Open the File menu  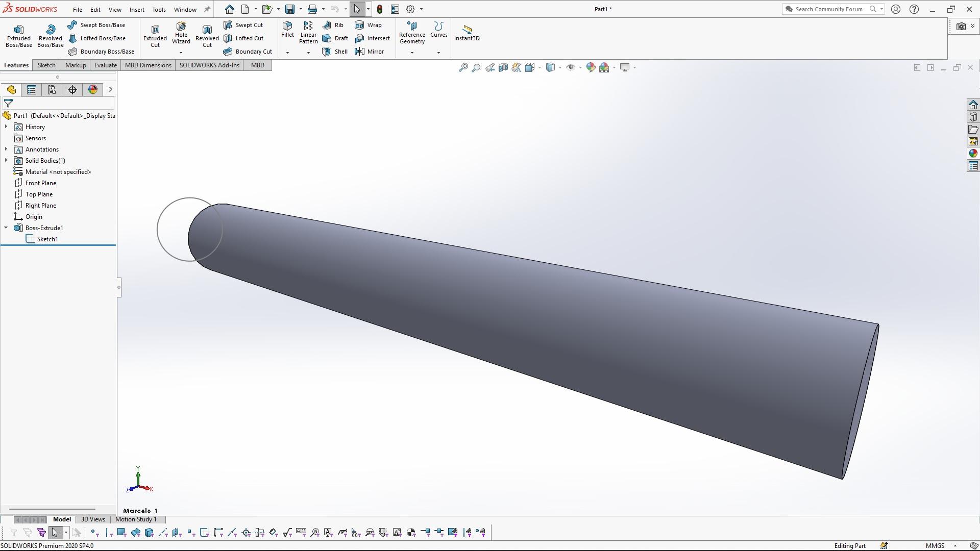coord(78,9)
